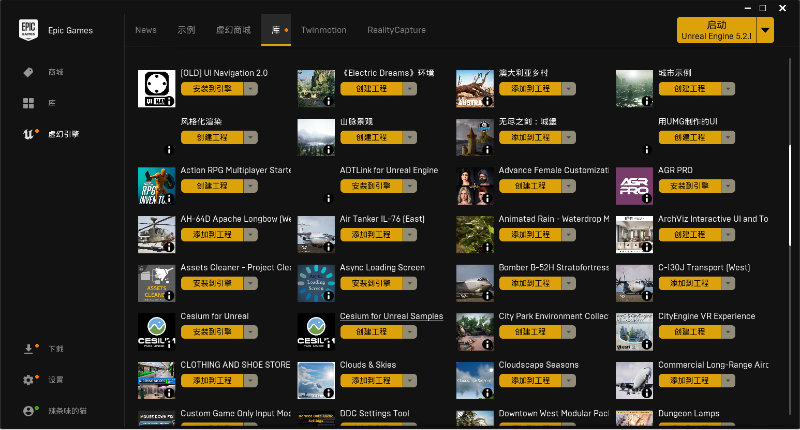Viewport: 800px width, 430px height.
Task: Open the library grid icon in sidebar
Action: [x=28, y=103]
